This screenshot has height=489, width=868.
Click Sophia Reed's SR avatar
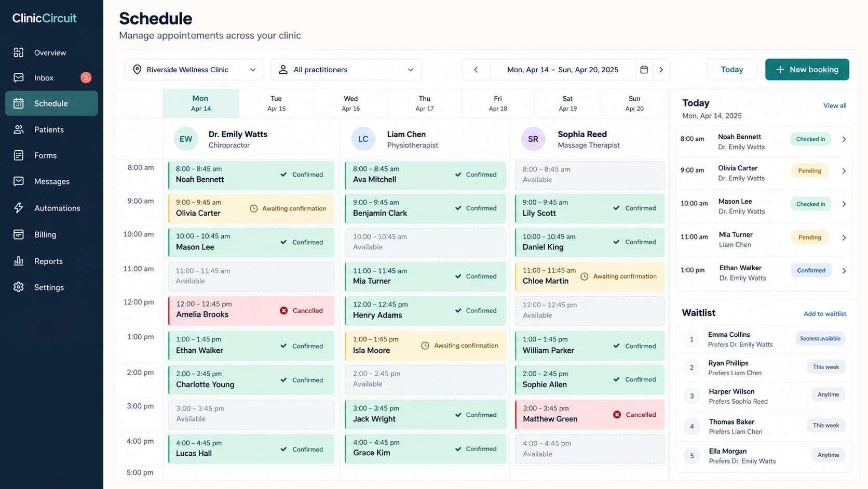tap(533, 139)
